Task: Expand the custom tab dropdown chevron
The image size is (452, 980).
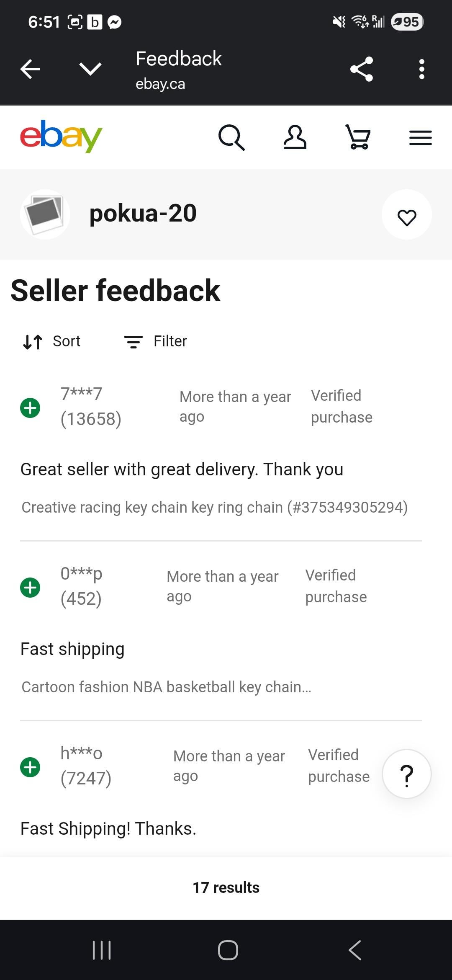Action: (90, 69)
